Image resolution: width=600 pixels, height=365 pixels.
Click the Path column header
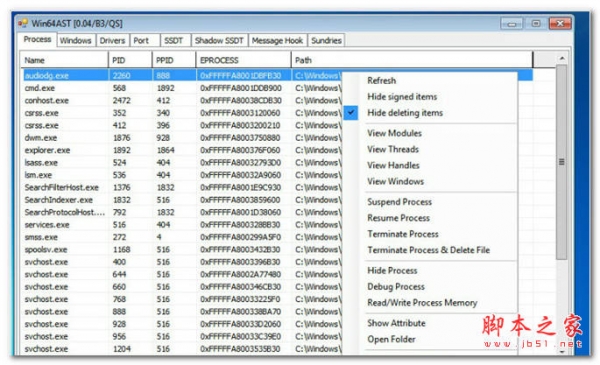(x=412, y=60)
